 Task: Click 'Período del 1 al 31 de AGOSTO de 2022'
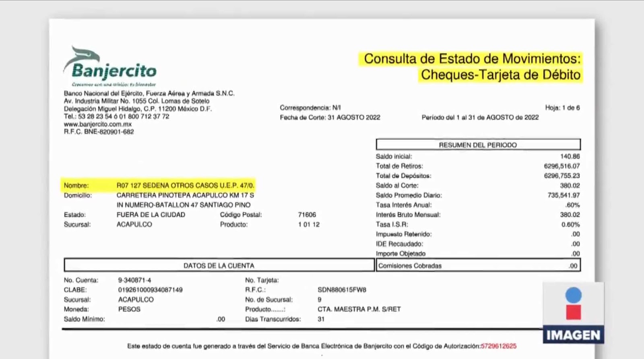click(x=480, y=117)
